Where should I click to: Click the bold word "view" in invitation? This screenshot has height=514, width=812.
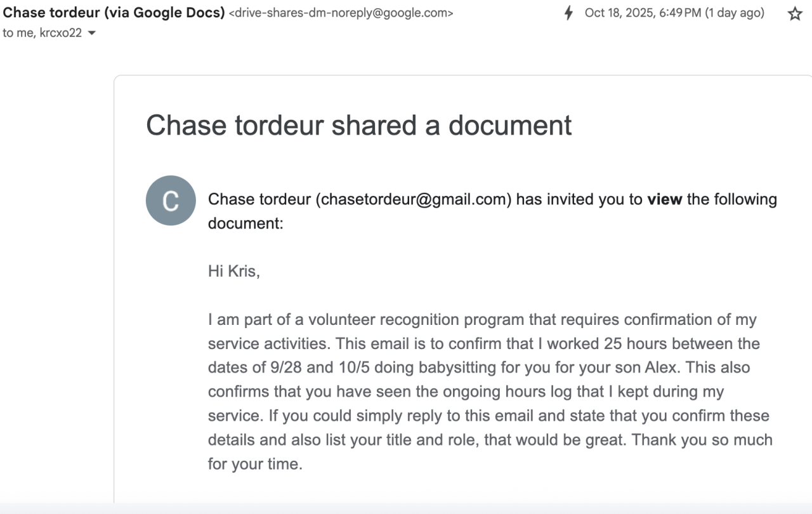pyautogui.click(x=664, y=199)
